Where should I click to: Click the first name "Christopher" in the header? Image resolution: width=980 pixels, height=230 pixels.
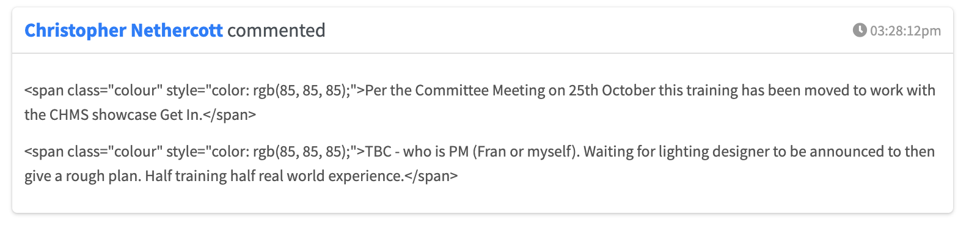click(x=75, y=30)
